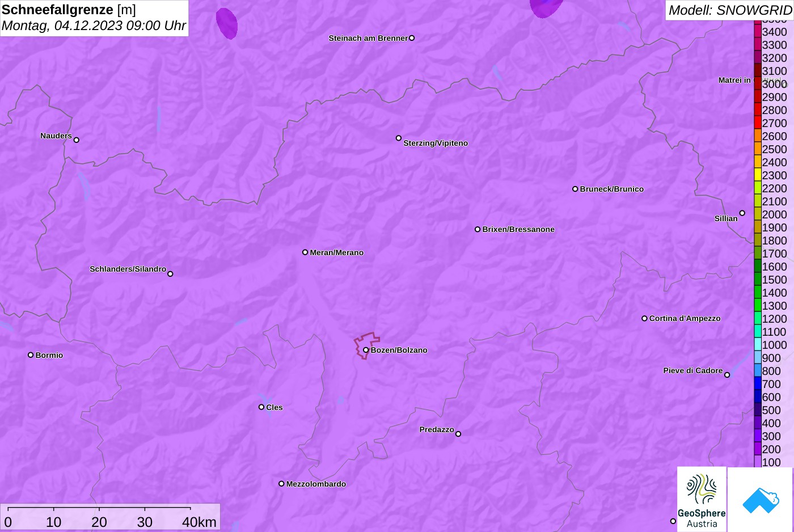This screenshot has height=532, width=794.
Task: Click the Brixen/Bressanone label
Action: click(x=518, y=229)
